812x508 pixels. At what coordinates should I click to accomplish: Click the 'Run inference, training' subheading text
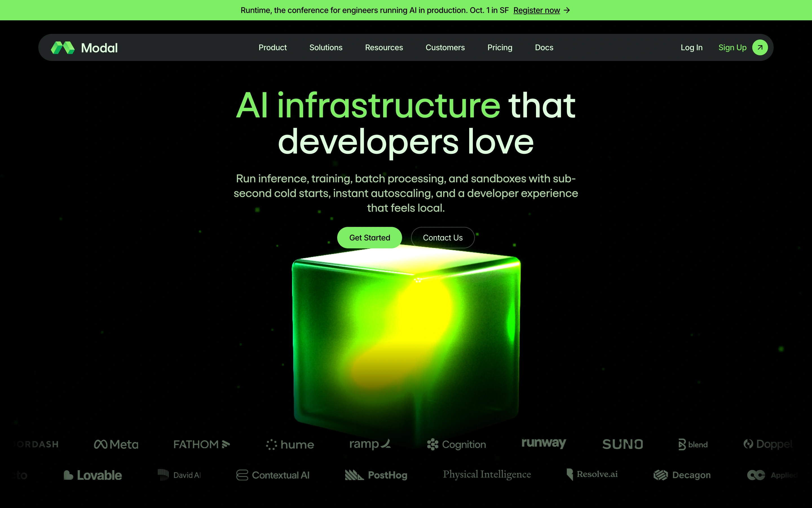click(406, 193)
